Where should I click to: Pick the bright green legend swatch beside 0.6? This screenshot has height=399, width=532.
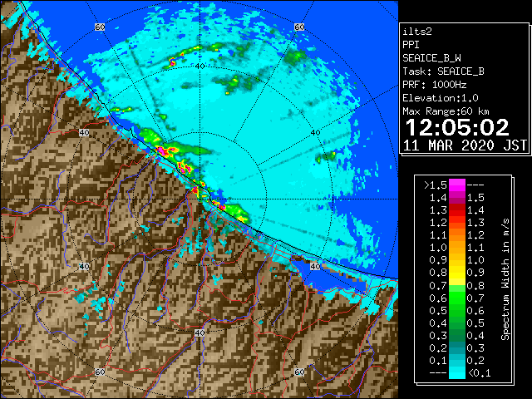tap(457, 298)
